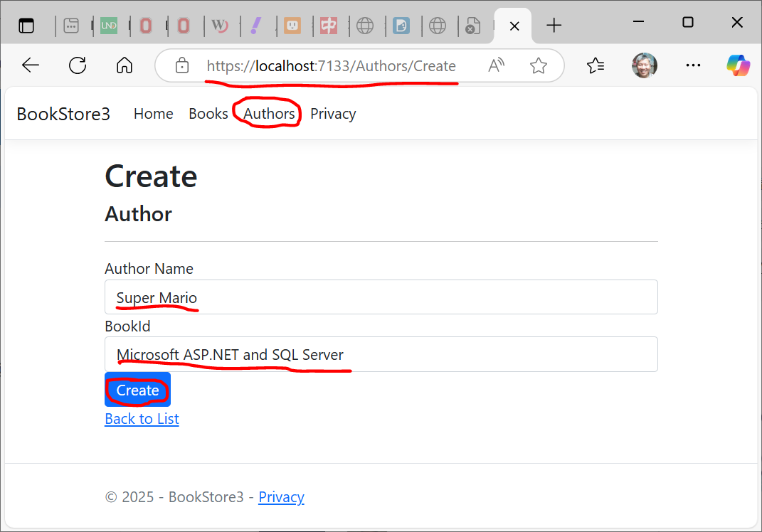Follow the Back to List link
The width and height of the screenshot is (762, 532).
[x=142, y=419]
